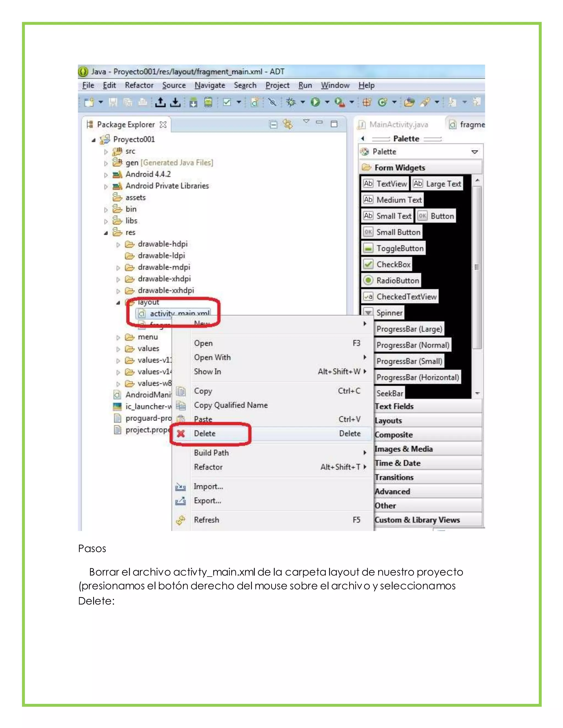Select ProgressBar (Horizontal) widget in palette
Image resolution: width=563 pixels, height=728 pixels.
(418, 377)
